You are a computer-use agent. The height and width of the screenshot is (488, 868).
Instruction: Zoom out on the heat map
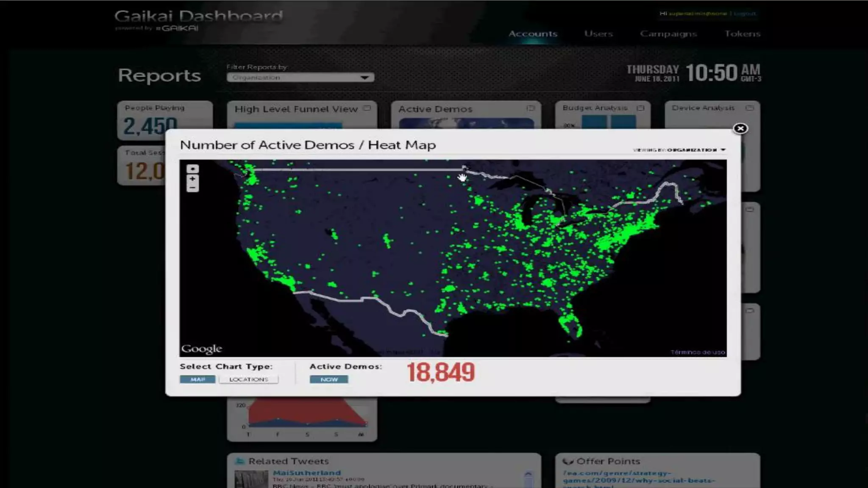[192, 188]
